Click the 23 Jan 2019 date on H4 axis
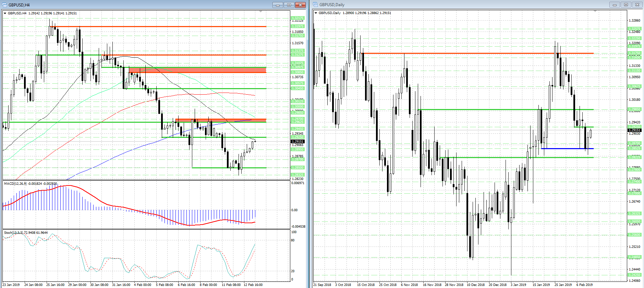The height and width of the screenshot is (288, 644). [11, 285]
